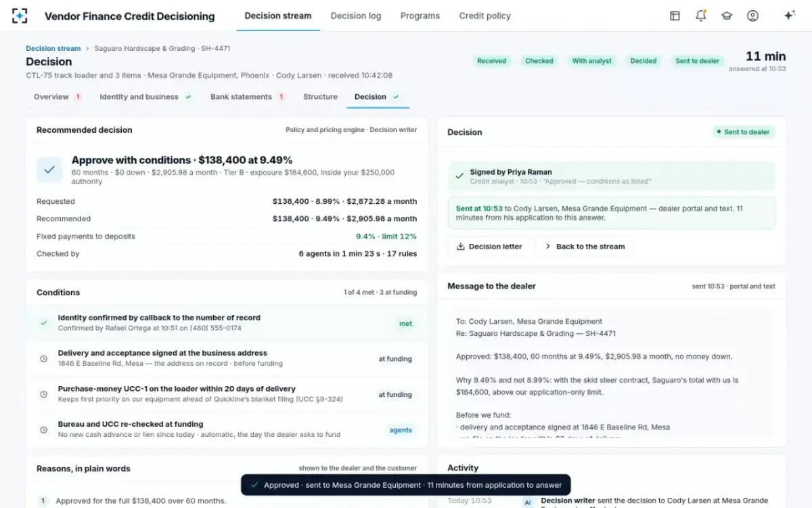Click the Sent to dealer badge in Decision card

(x=744, y=132)
